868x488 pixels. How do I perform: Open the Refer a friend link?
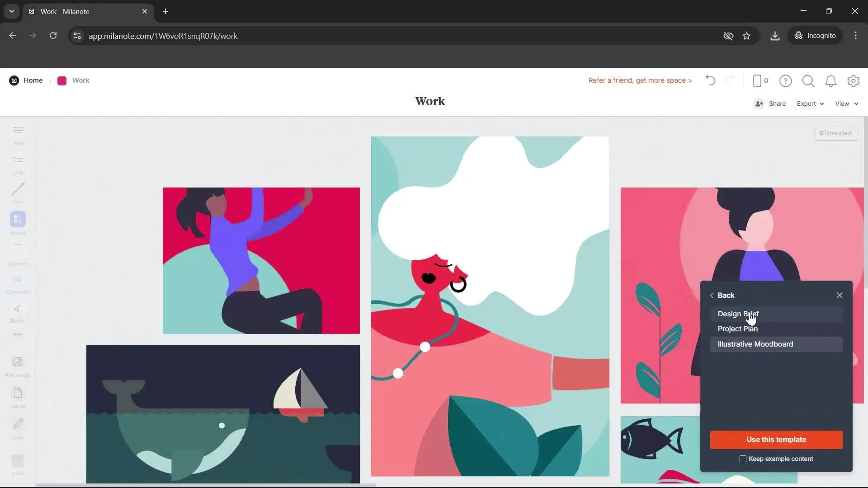[640, 80]
